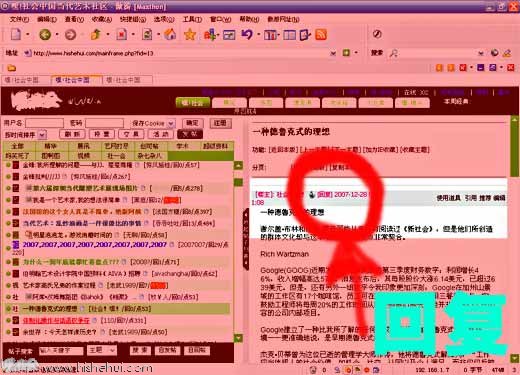520x375 pixels.
Task: Click the red X Stop page icon
Action: coord(121,35)
